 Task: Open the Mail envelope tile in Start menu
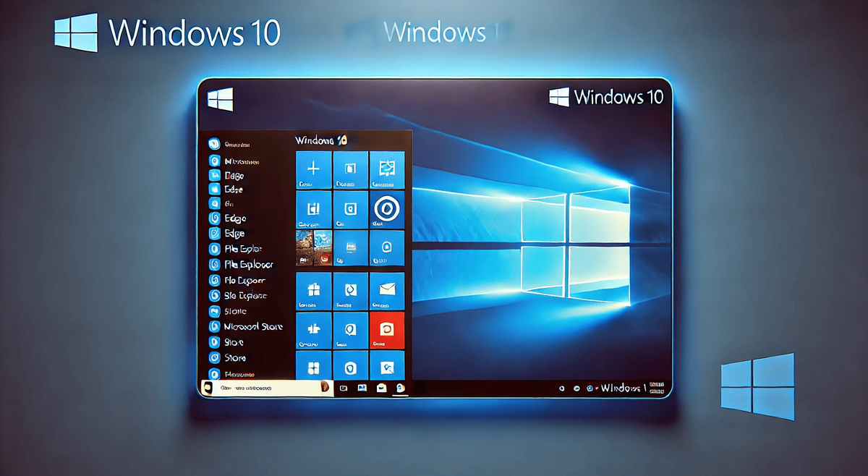387,290
